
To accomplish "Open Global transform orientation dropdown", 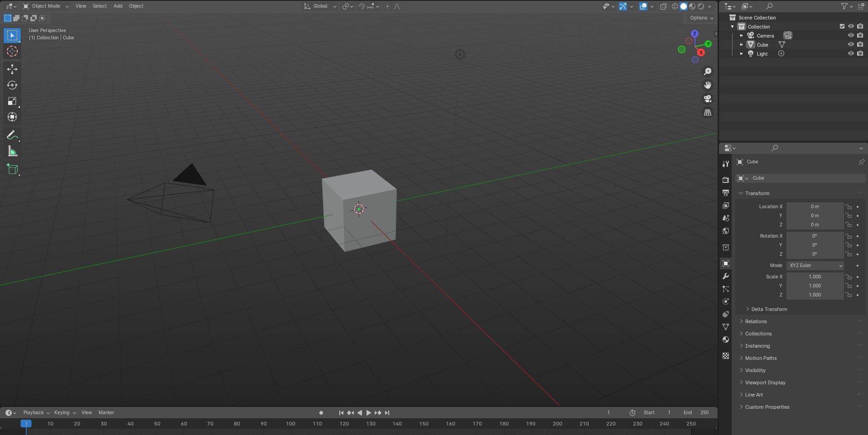I will tap(320, 6).
